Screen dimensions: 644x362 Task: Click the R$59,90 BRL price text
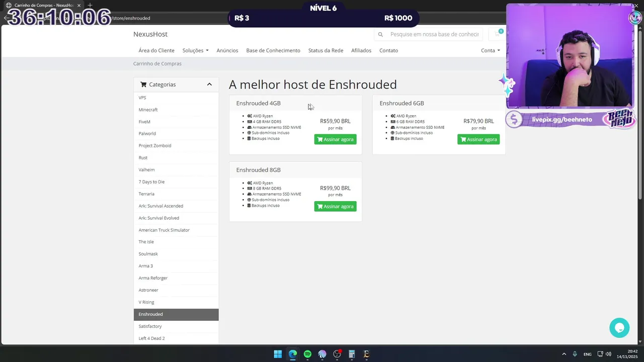[335, 121]
